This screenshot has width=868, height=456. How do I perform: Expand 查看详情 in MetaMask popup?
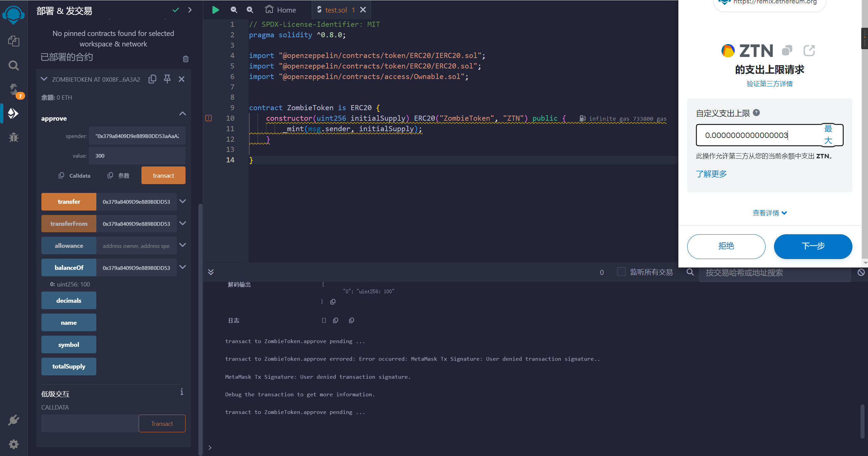click(770, 213)
